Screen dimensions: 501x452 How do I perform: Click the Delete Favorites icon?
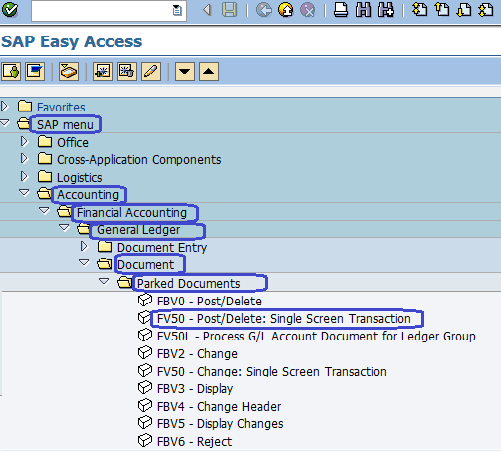coord(127,71)
